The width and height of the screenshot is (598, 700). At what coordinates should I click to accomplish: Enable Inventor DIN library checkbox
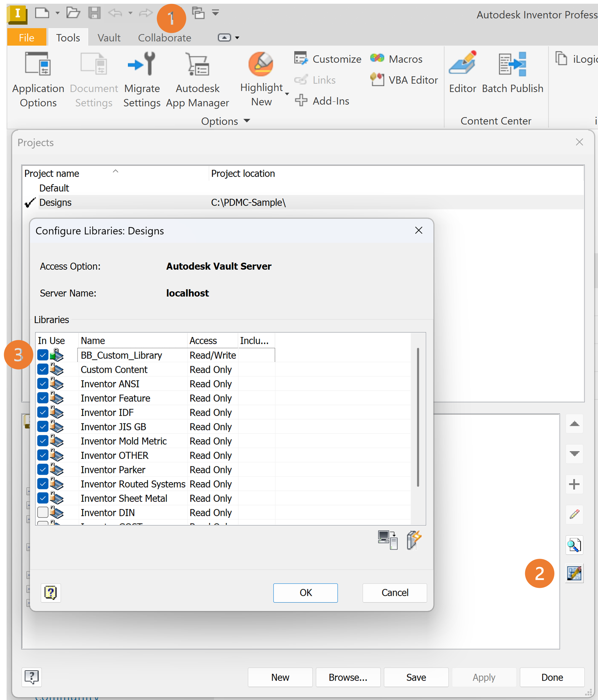pos(43,513)
